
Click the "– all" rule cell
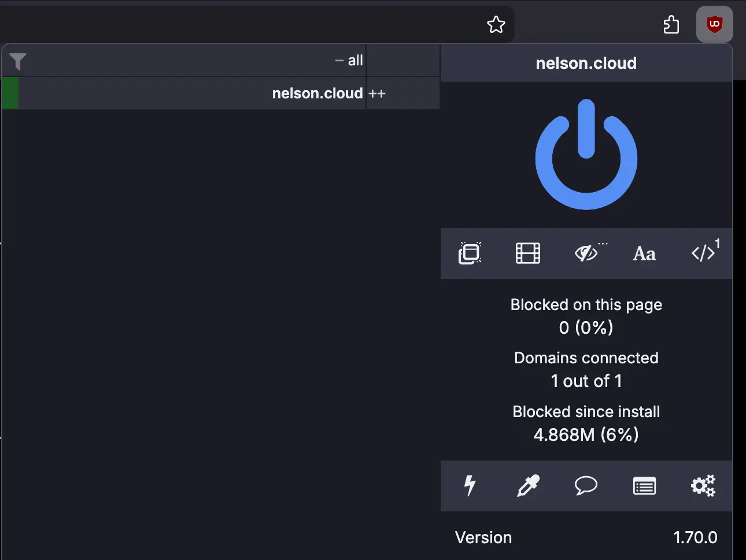349,60
